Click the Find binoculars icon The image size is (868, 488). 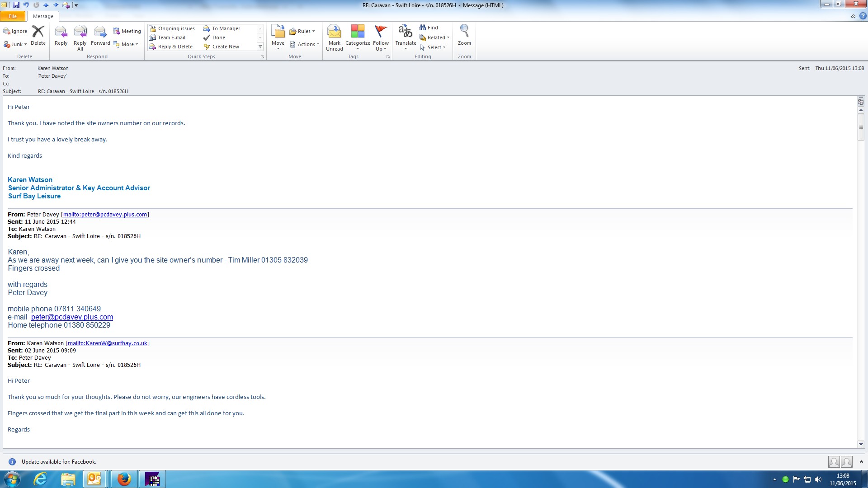[x=423, y=28]
